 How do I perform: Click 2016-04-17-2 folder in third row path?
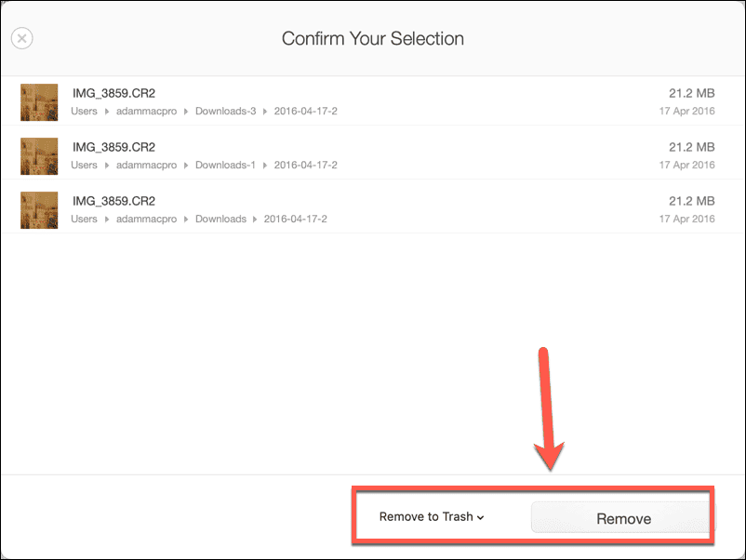tap(296, 219)
